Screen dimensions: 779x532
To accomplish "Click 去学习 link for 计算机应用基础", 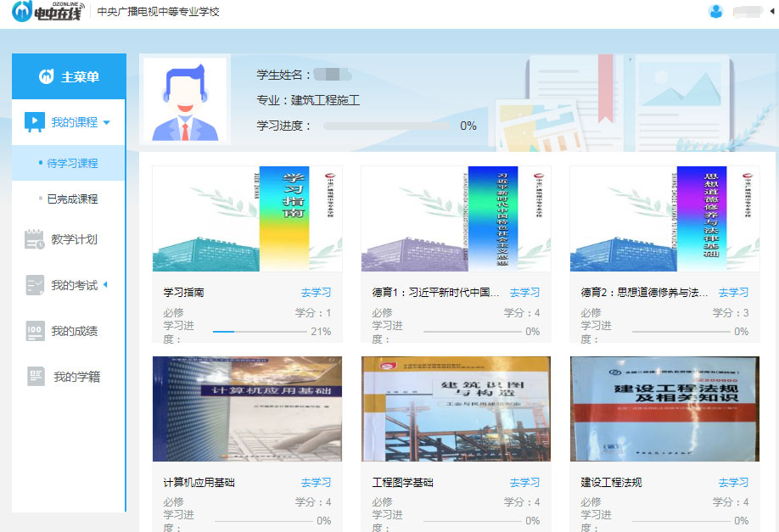I will pyautogui.click(x=316, y=483).
